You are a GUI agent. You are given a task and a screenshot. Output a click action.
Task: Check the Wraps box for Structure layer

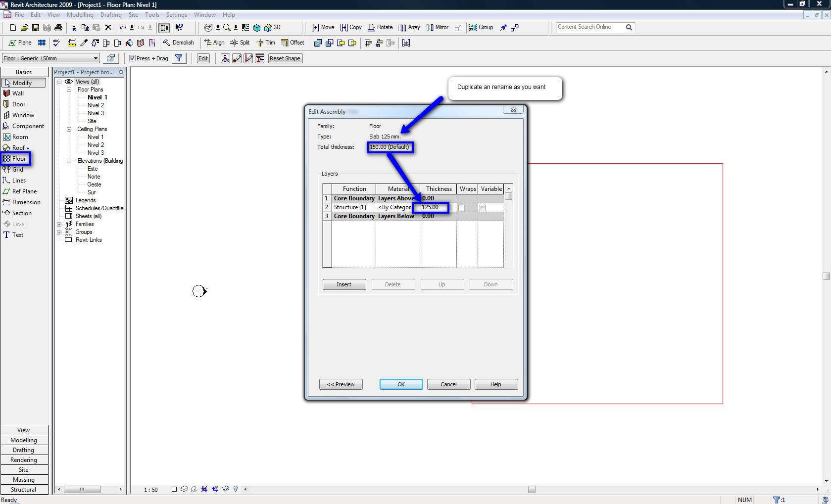461,208
